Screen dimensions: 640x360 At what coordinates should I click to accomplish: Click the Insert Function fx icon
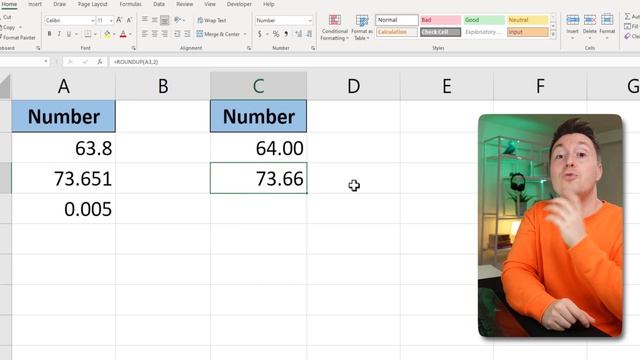coord(100,62)
